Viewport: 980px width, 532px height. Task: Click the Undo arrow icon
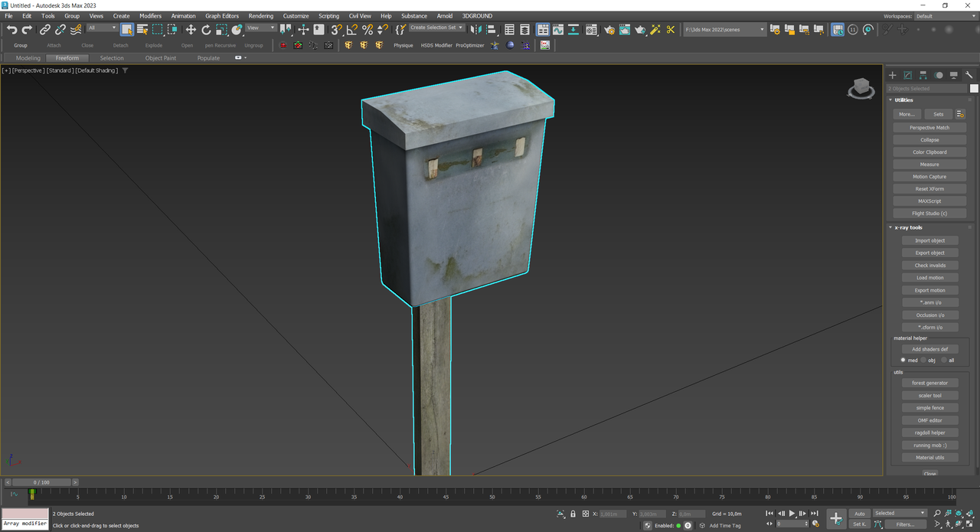[11, 30]
